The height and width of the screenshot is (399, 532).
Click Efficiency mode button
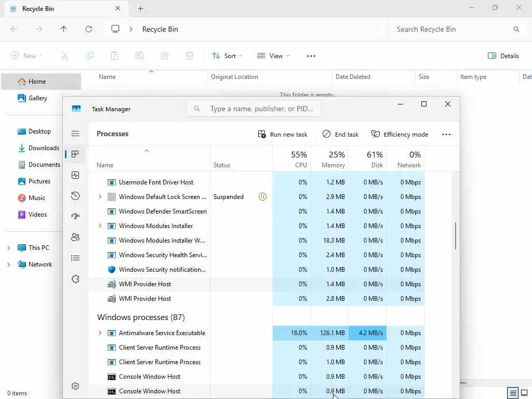(x=400, y=135)
